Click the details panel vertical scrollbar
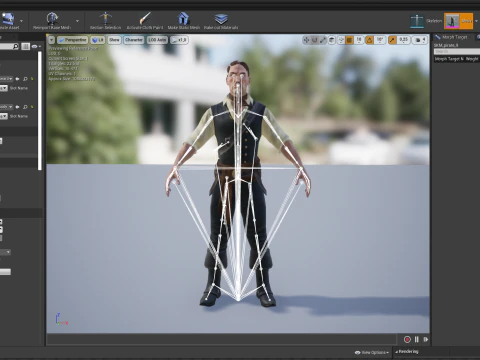Image resolution: width=480 pixels, height=360 pixels. point(40,111)
